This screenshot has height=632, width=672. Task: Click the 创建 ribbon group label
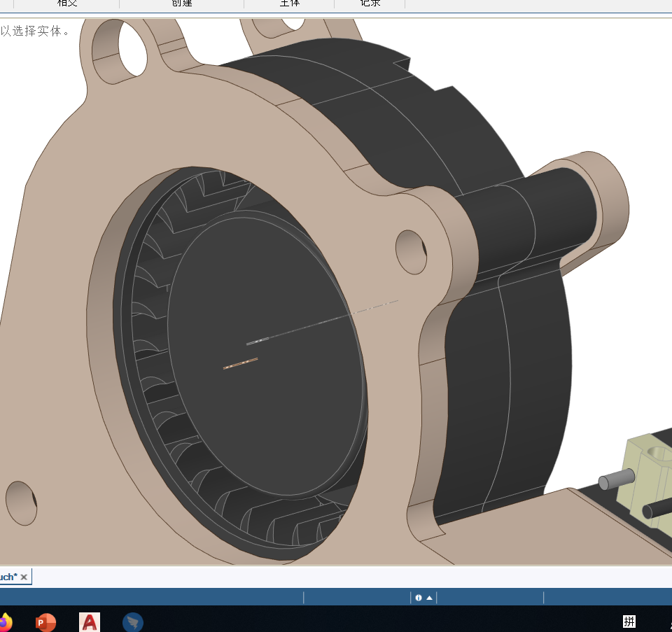point(182,3)
